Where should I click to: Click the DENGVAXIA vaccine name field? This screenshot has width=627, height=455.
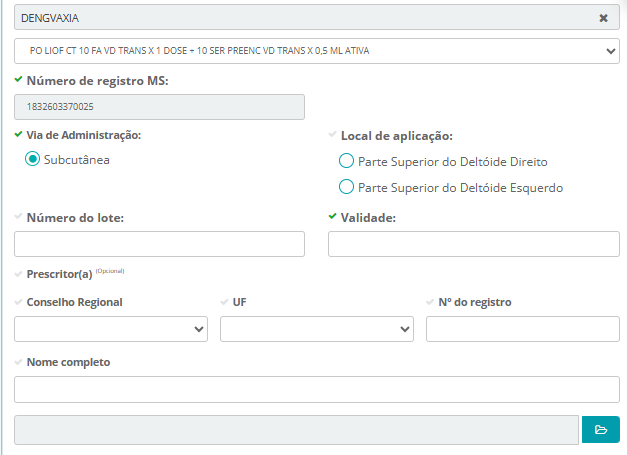pos(317,18)
